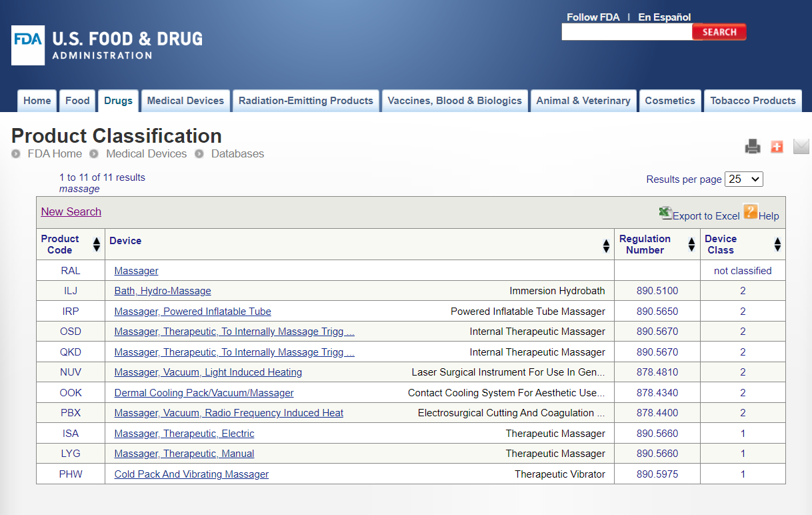Click the FDA logo

tap(107, 45)
